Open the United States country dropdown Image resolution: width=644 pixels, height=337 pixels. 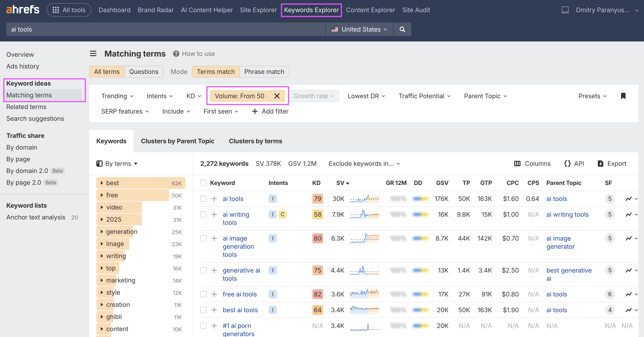tap(359, 29)
